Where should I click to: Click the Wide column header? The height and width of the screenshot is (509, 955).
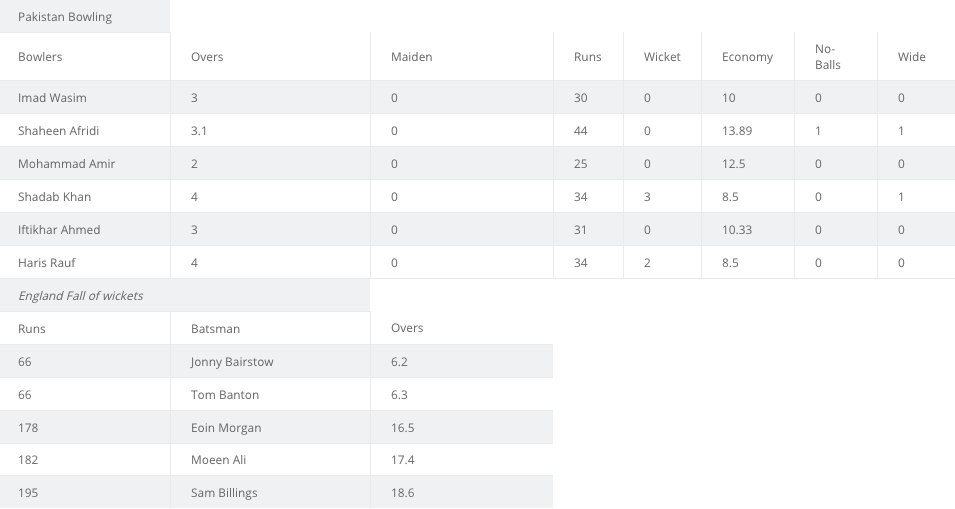(912, 57)
